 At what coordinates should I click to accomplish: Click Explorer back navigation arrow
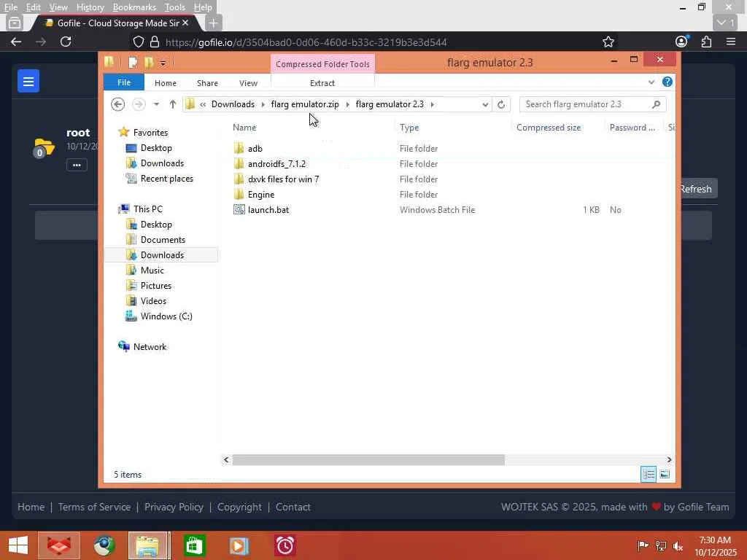117,104
